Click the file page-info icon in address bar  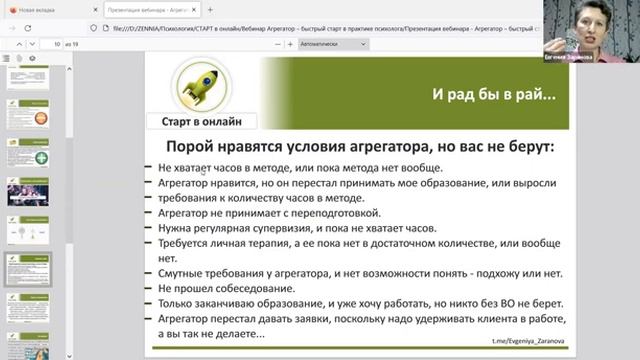106,28
